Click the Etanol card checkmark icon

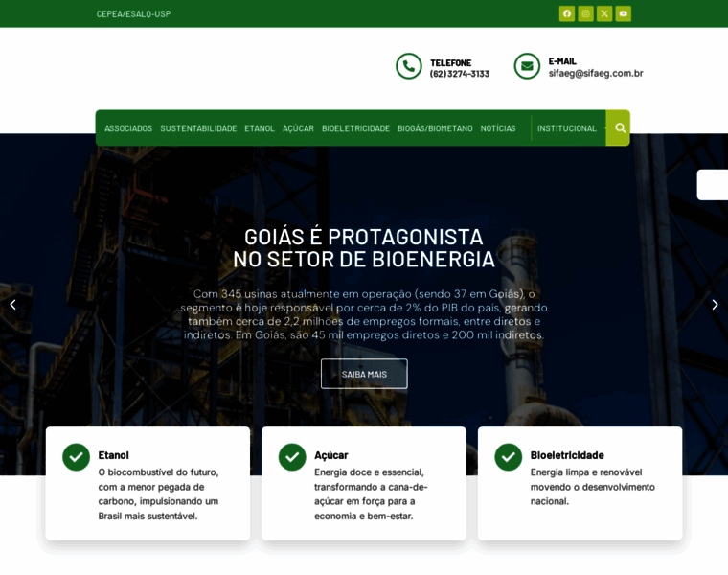(77, 457)
